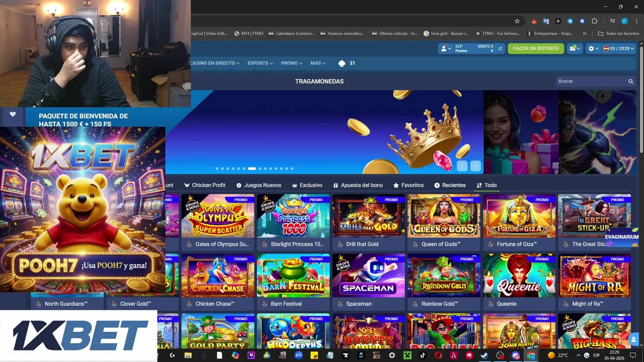Expand the Más menu
The image size is (644, 362).
(x=318, y=63)
